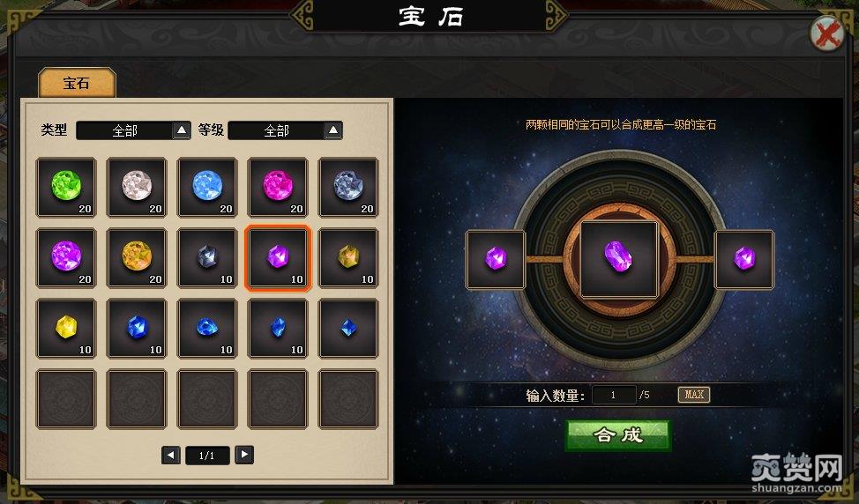Select the orange round gem with count 20
859x504 pixels.
[x=137, y=258]
